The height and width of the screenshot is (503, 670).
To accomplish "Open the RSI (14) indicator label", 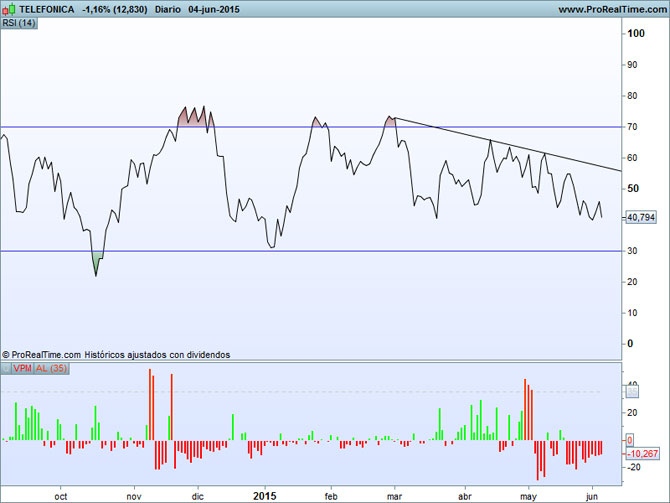I will tap(19, 23).
